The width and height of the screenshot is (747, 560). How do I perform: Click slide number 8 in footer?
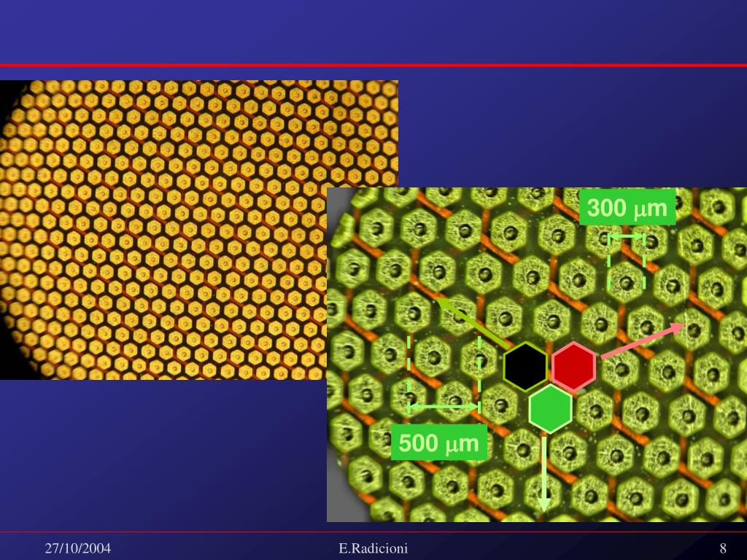point(723,548)
